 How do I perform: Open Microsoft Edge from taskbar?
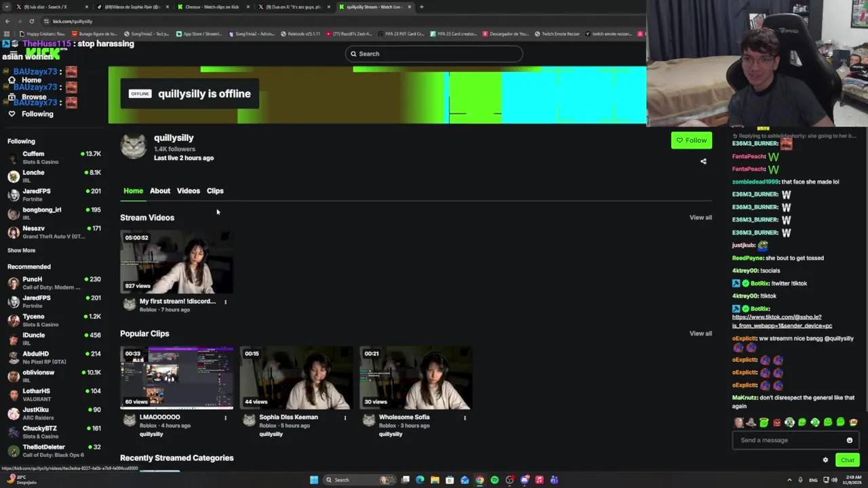[420, 480]
